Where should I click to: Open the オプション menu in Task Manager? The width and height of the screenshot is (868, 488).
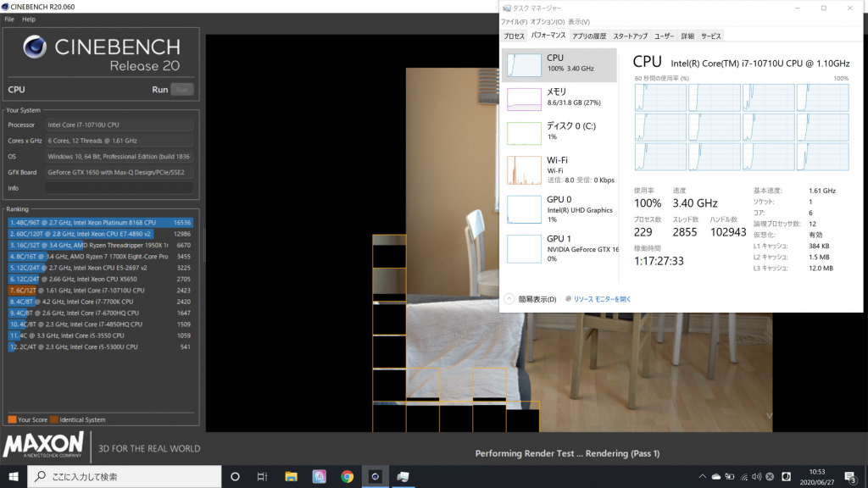(x=547, y=21)
